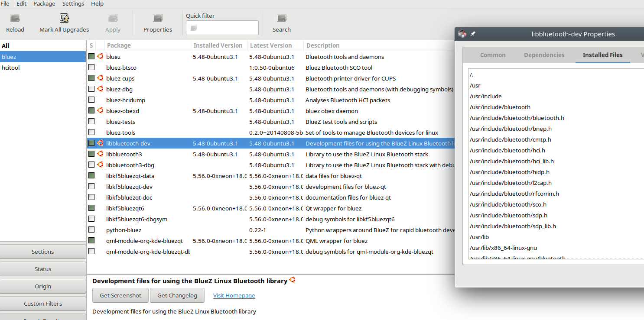644x320 pixels.
Task: Click Ubuntu icon beside libbluetooth3-dbg
Action: (100, 165)
